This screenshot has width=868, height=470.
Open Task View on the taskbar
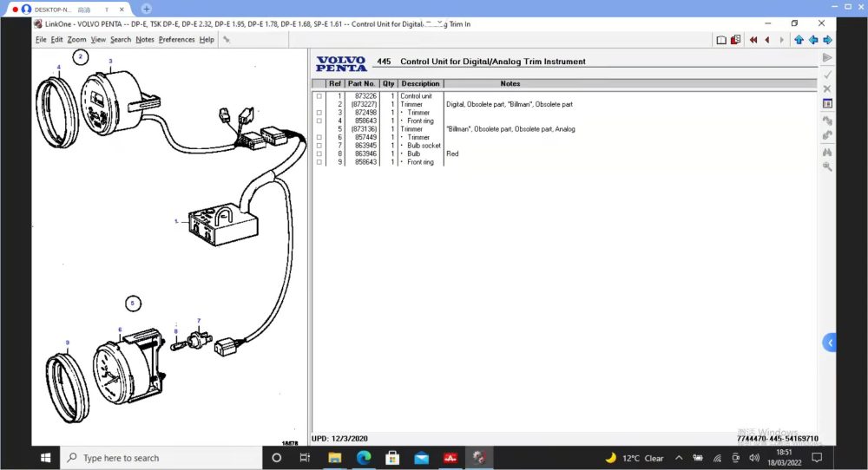pyautogui.click(x=305, y=458)
